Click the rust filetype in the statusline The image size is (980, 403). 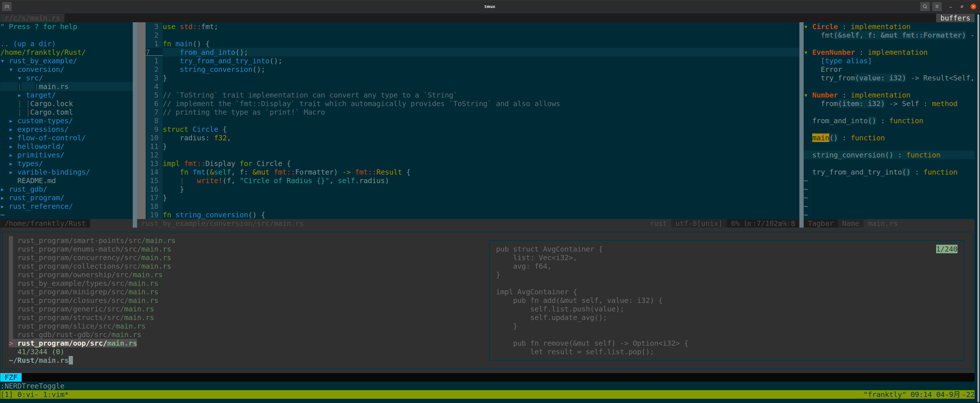(658, 224)
